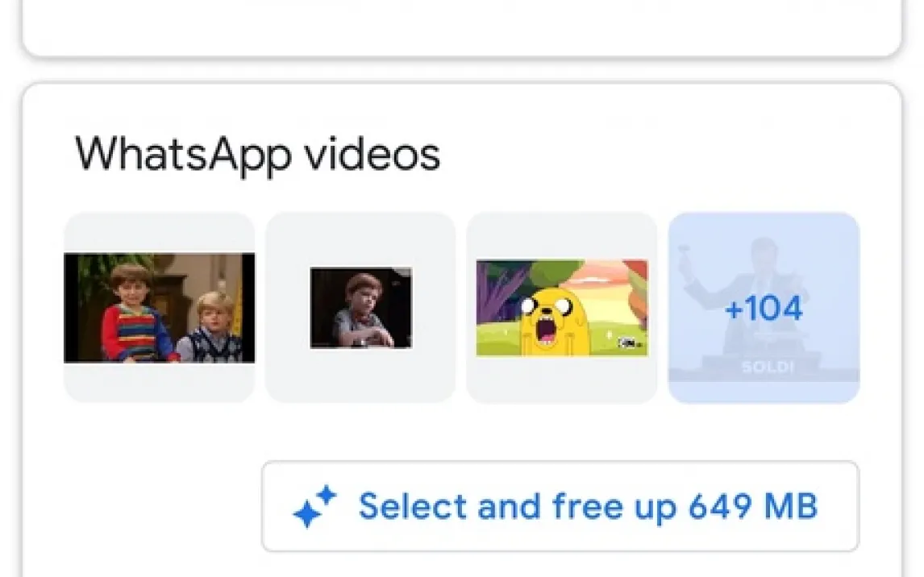Screen dimensions: 924x577
Task: Tap the 649 MB text on the button
Action: click(x=753, y=507)
